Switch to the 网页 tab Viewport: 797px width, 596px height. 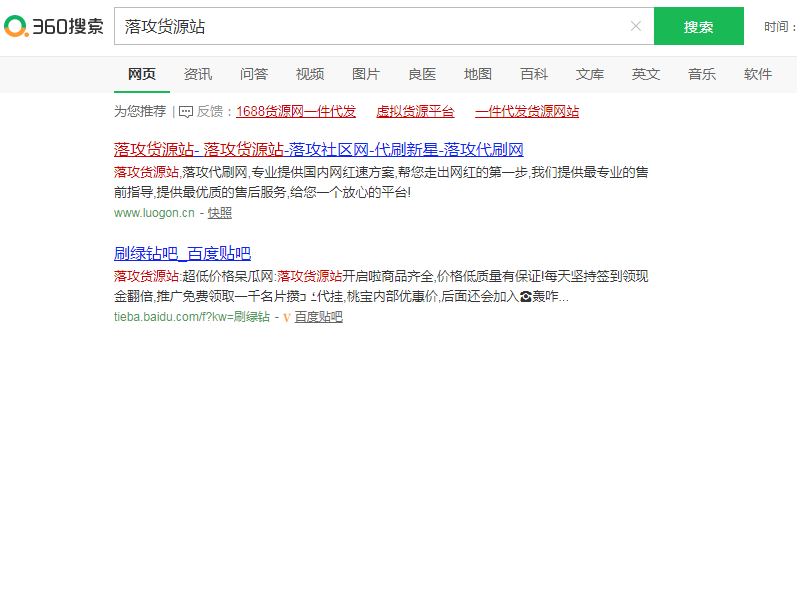pos(142,74)
